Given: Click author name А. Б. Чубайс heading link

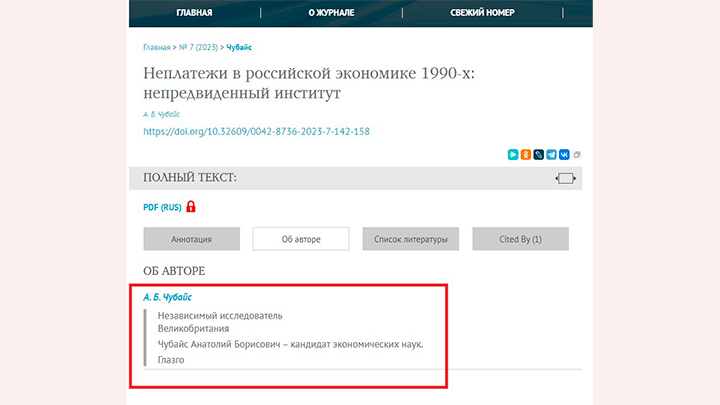Looking at the screenshot, I should pyautogui.click(x=167, y=297).
